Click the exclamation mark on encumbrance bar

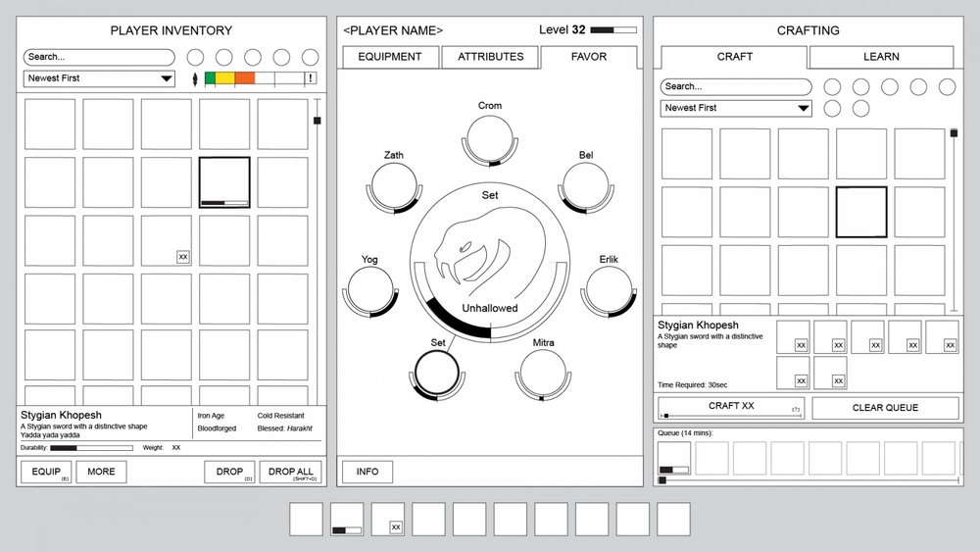310,78
